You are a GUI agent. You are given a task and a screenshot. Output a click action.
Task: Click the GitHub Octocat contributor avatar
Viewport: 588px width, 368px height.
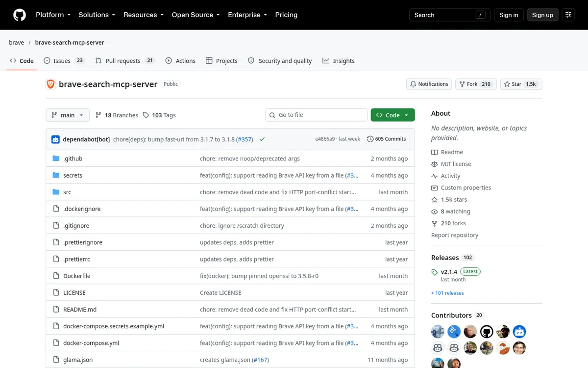coord(487,332)
